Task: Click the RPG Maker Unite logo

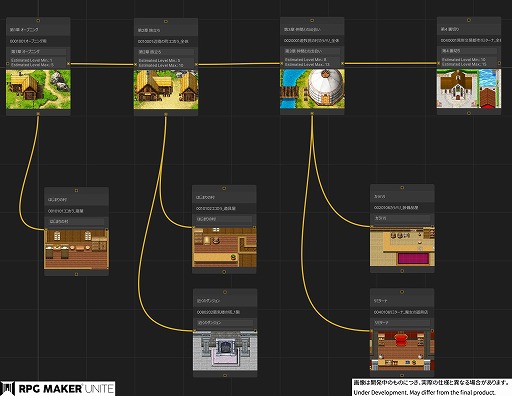Action: [58, 389]
